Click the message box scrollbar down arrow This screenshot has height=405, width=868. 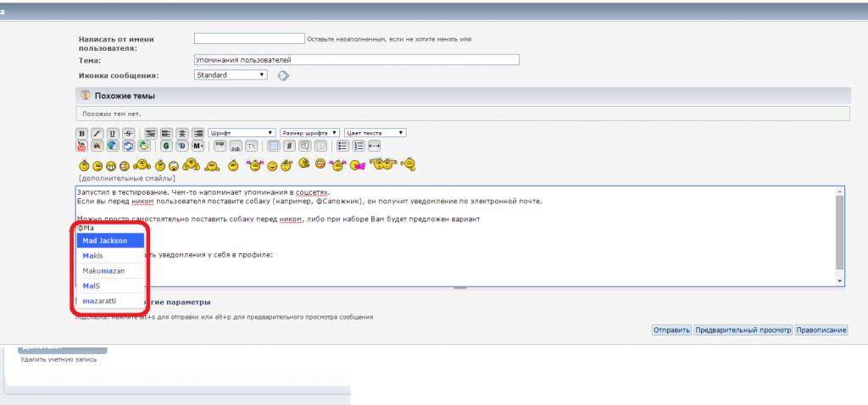(x=840, y=281)
